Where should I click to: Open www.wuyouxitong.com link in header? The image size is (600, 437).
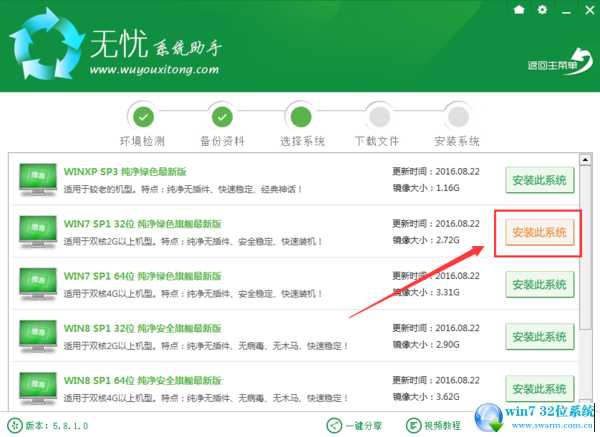point(154,70)
